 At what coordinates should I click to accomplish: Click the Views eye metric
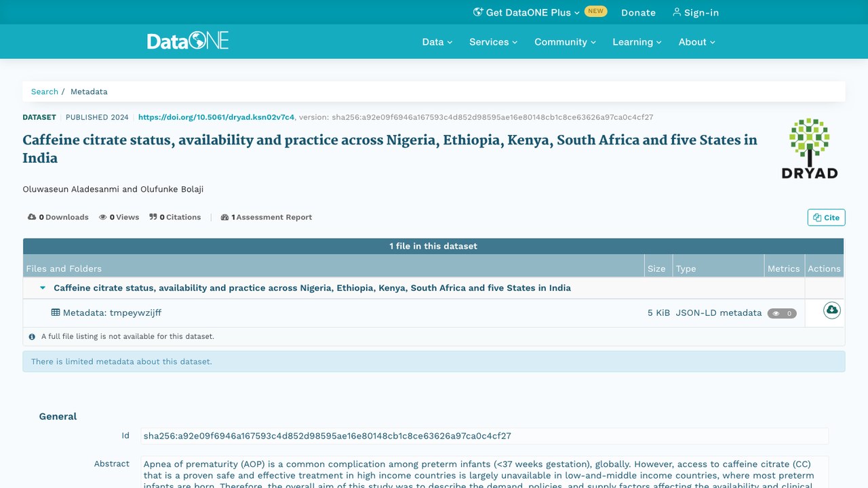119,217
